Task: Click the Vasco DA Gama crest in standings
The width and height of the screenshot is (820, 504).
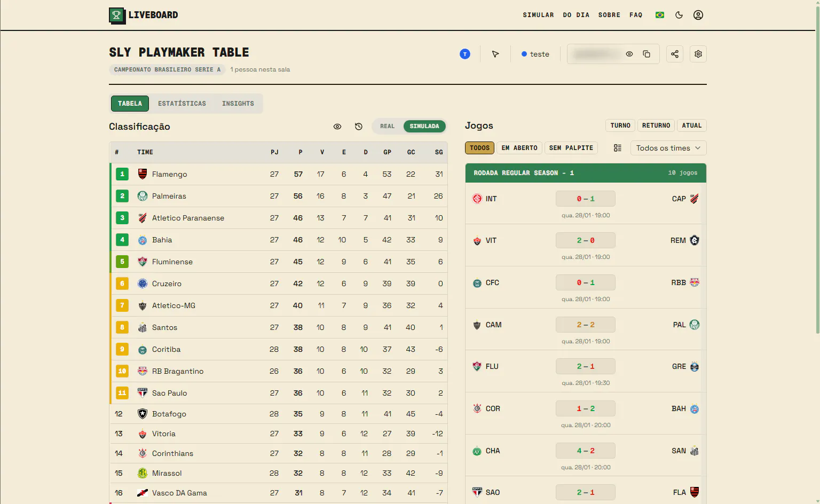Action: 143,493
